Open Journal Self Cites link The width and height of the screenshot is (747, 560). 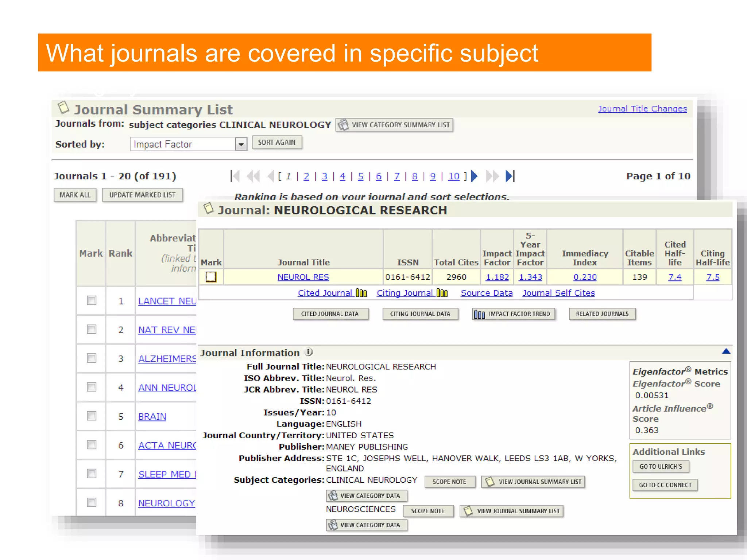558,293
